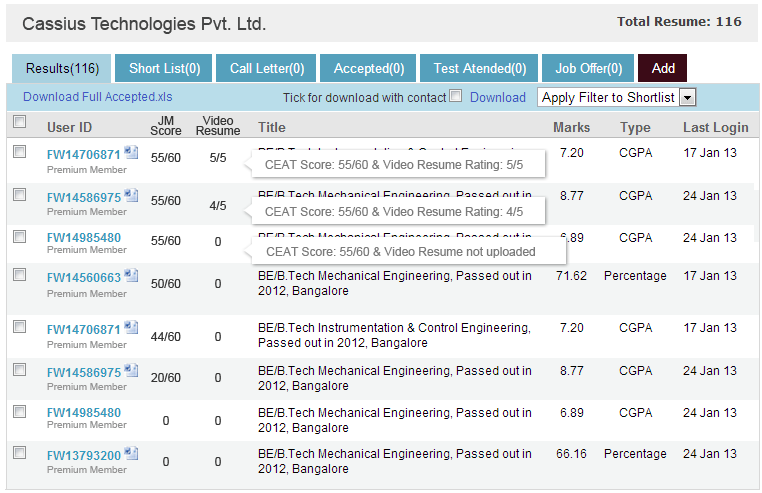762x493 pixels.
Task: Click resume icon for FW14586975 scoring 20/60
Action: 131,370
